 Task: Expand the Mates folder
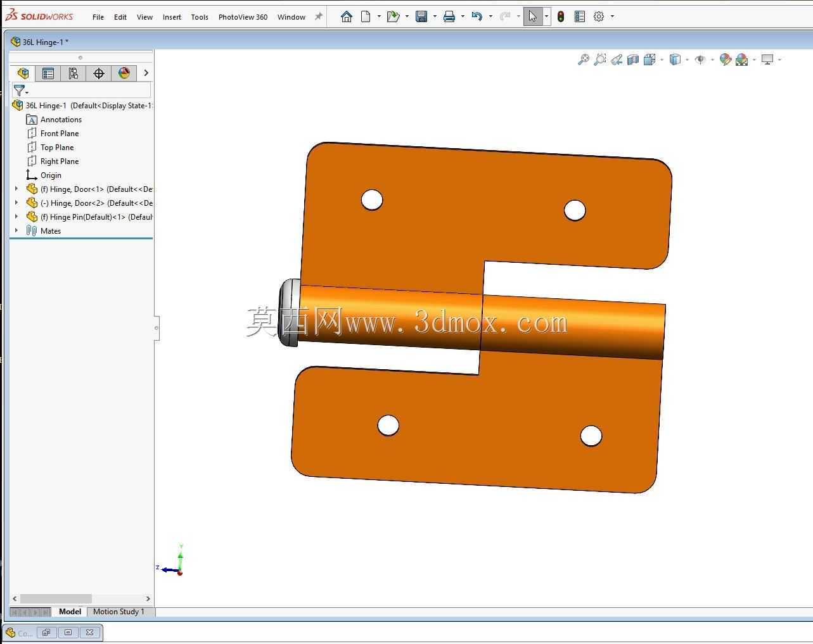[16, 230]
